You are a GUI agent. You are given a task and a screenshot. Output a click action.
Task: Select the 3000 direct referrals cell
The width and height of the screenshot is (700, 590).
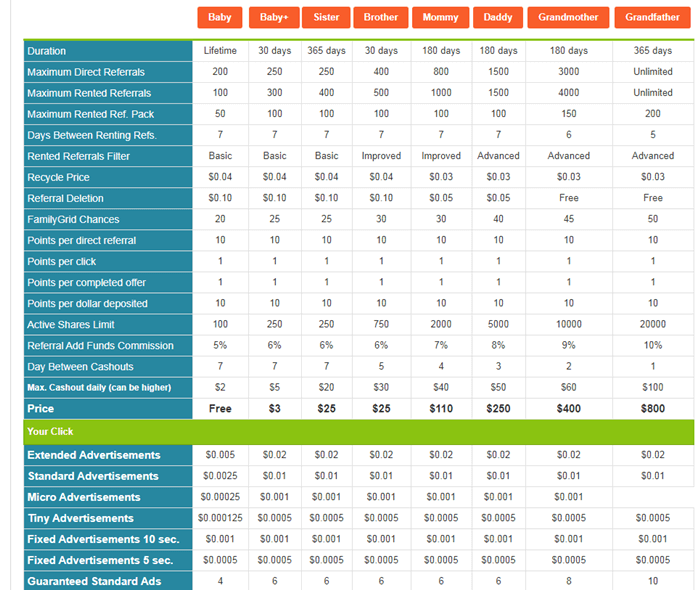coord(568,71)
